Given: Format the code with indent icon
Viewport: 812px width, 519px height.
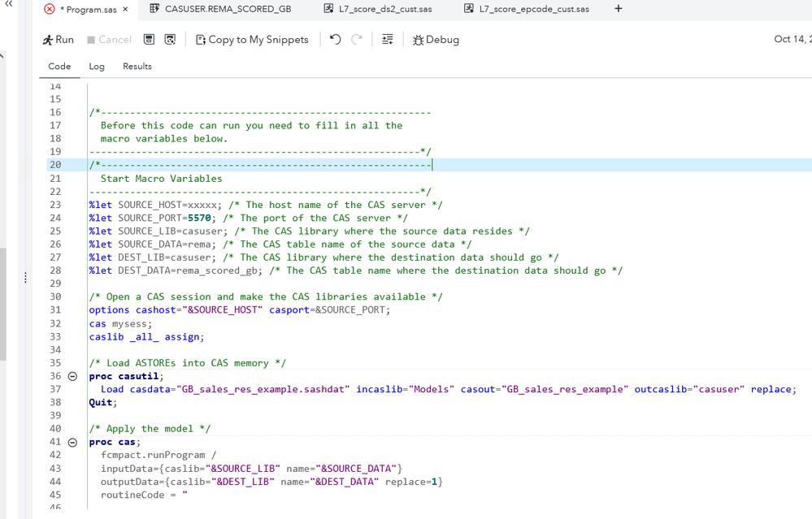Looking at the screenshot, I should [388, 39].
